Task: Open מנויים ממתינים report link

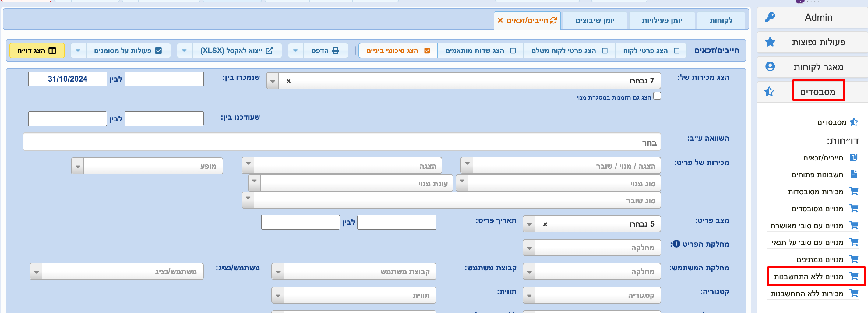Action: pyautogui.click(x=820, y=259)
